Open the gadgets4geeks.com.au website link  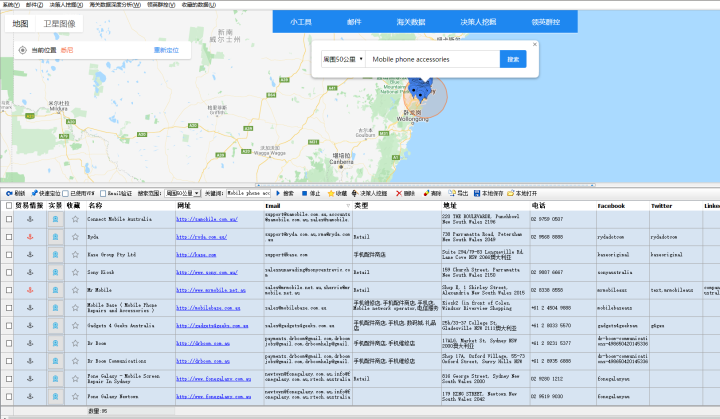pos(212,326)
